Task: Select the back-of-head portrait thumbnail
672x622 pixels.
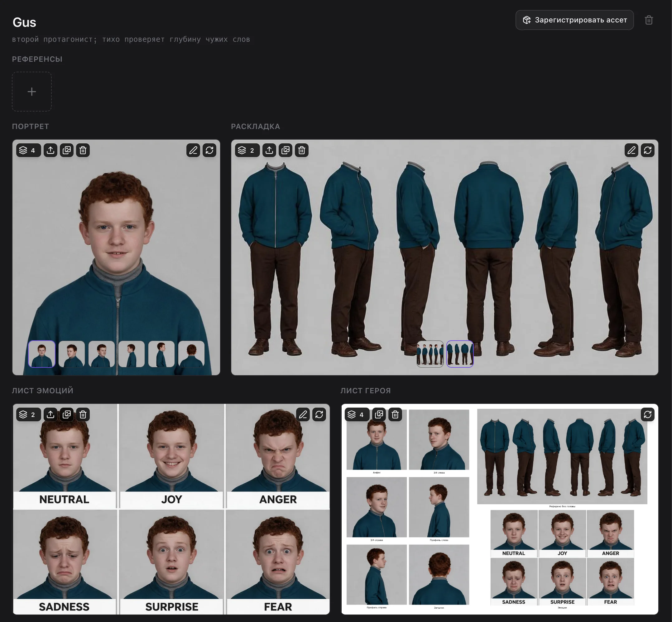Action: (x=192, y=354)
